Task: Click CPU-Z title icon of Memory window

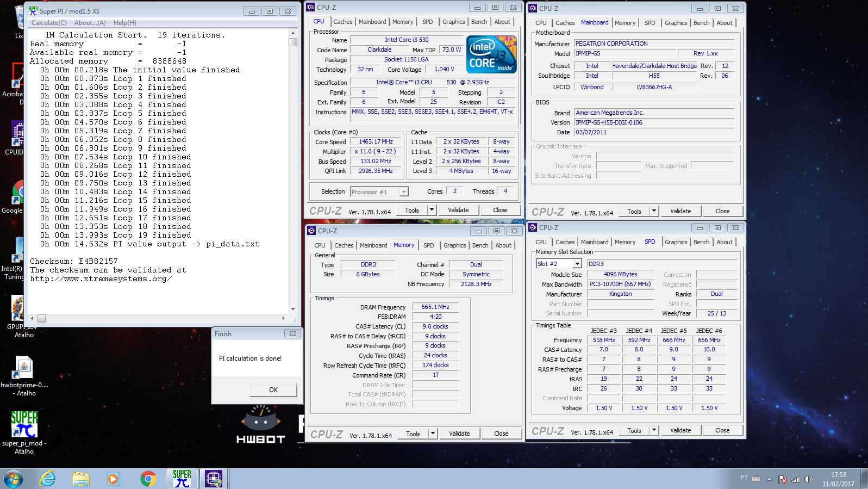Action: click(x=311, y=231)
